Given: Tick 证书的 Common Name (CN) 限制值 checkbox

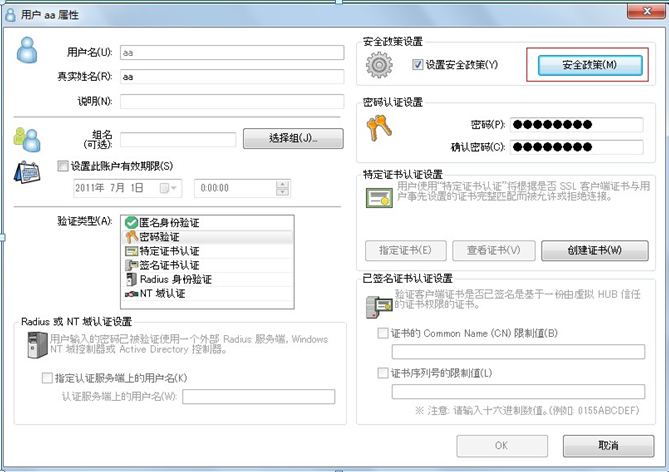Looking at the screenshot, I should [383, 333].
